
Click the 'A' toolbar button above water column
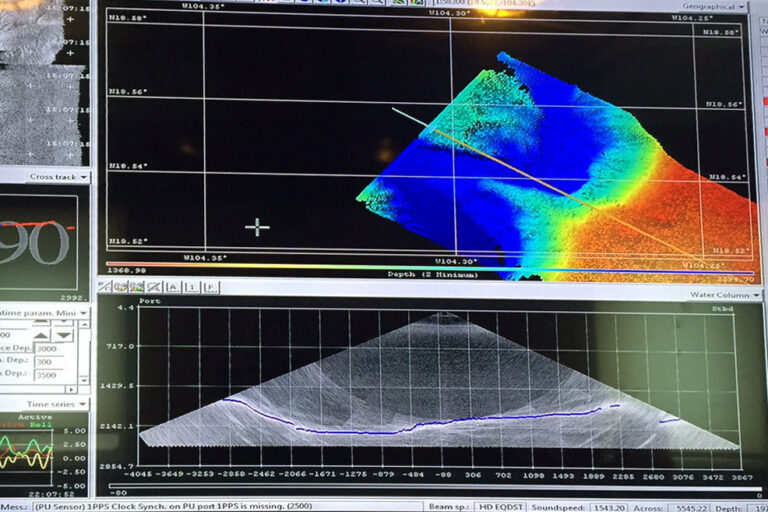[173, 287]
